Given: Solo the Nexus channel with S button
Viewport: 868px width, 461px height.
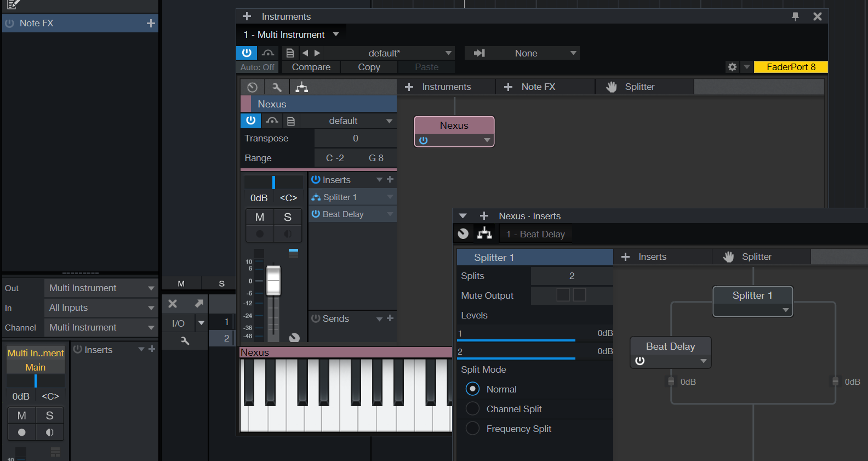Looking at the screenshot, I should point(288,217).
